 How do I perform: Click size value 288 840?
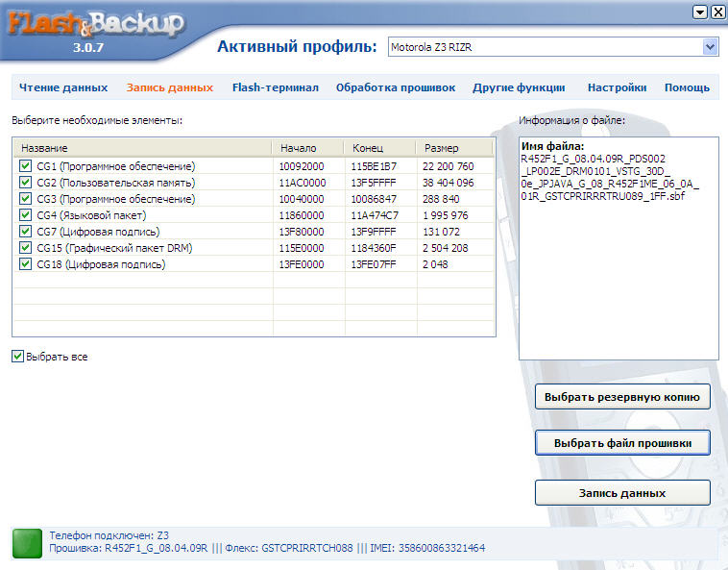(441, 199)
